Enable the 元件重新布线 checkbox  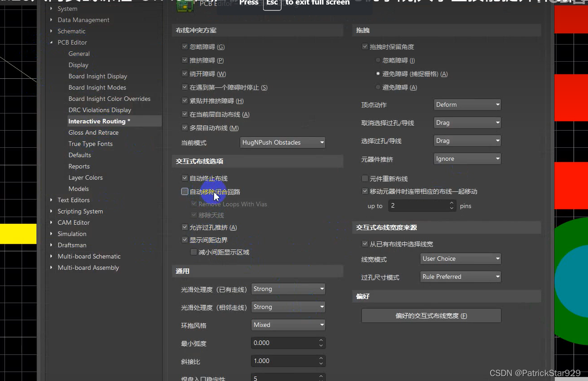pos(365,178)
